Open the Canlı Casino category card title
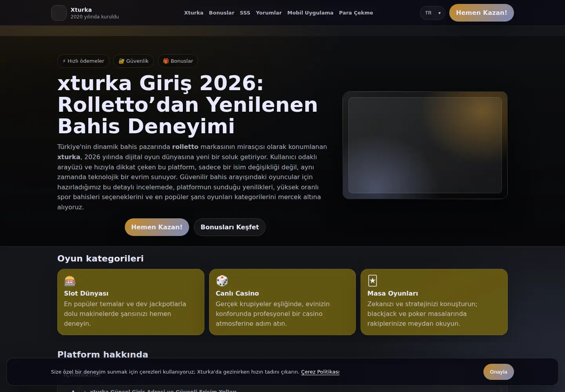This screenshot has width=565, height=392. pyautogui.click(x=237, y=293)
